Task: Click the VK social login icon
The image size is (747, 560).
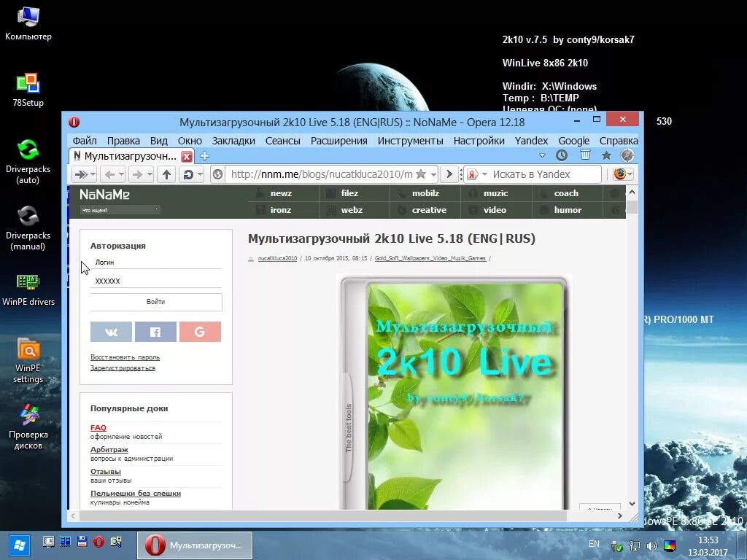Action: [x=111, y=332]
